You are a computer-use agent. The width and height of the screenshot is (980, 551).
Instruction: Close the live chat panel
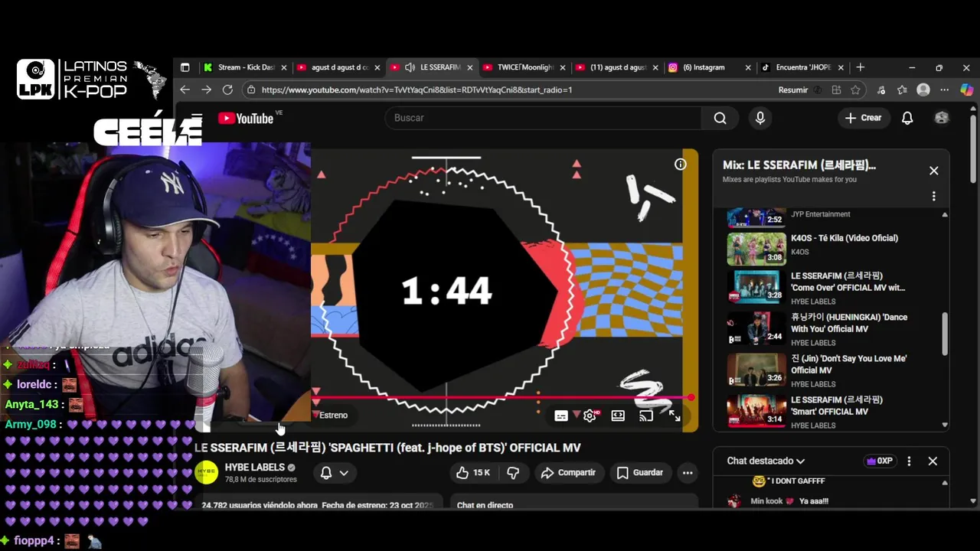pos(933,461)
